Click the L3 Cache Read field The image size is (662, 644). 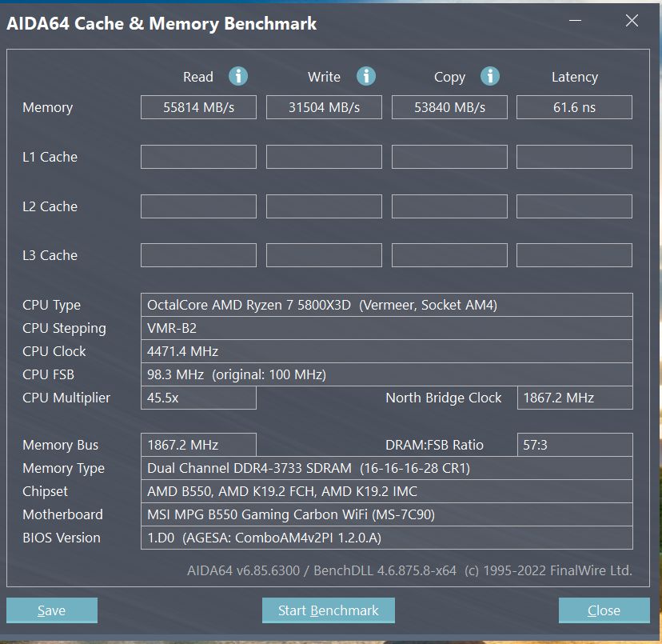pos(198,255)
